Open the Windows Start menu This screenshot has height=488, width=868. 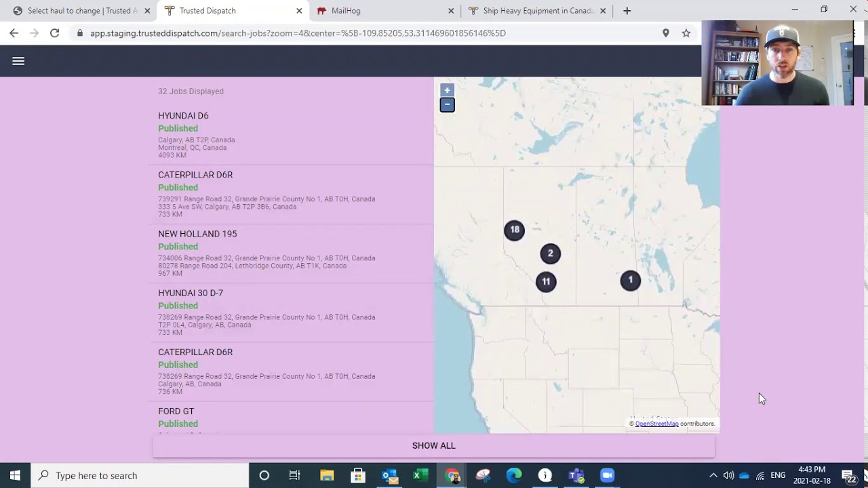15,476
